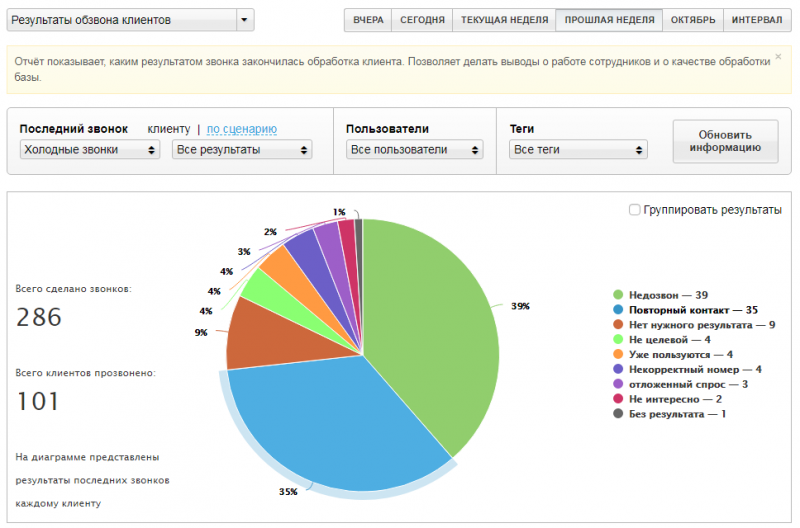Click the Обновить информацию button
Screen dimensions: 800x528
725,142
